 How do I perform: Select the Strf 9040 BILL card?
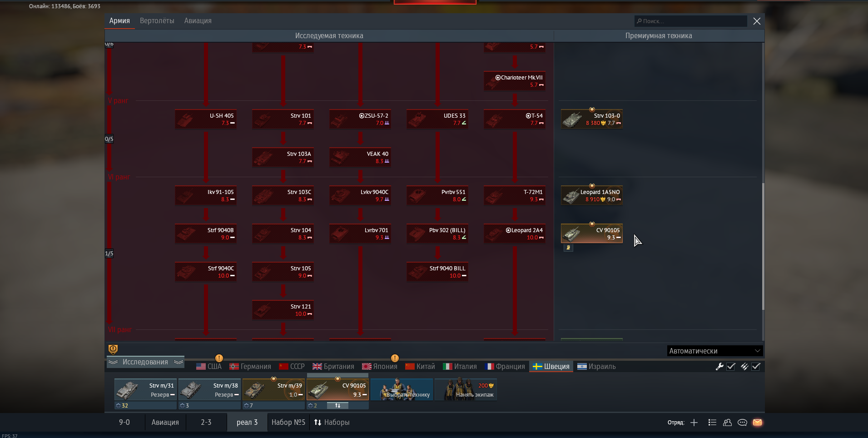tap(437, 272)
